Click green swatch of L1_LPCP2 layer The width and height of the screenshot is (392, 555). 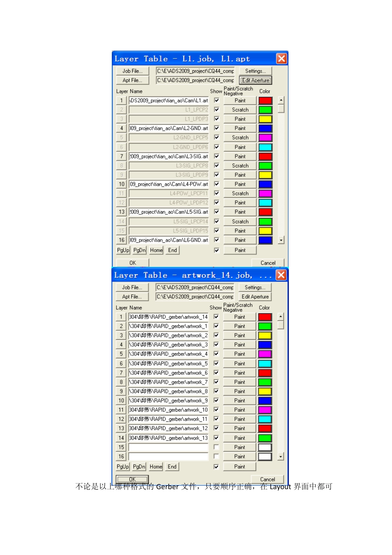tap(265, 110)
